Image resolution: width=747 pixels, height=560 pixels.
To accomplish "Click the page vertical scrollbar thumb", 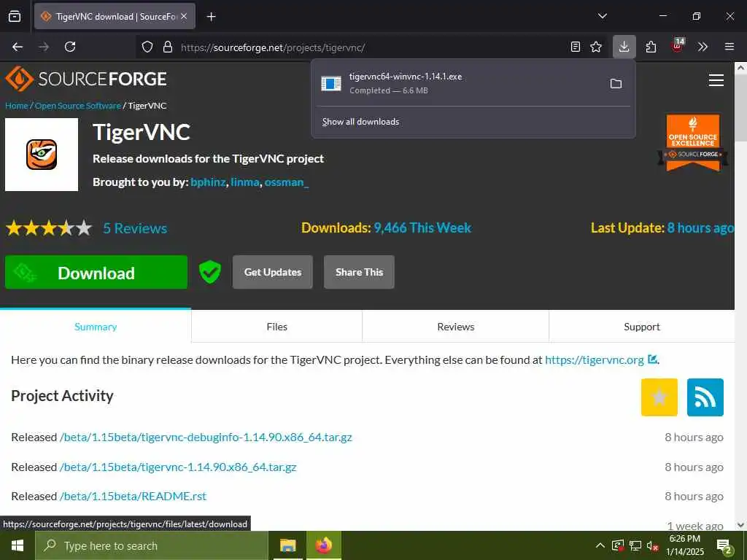I will [x=740, y=109].
